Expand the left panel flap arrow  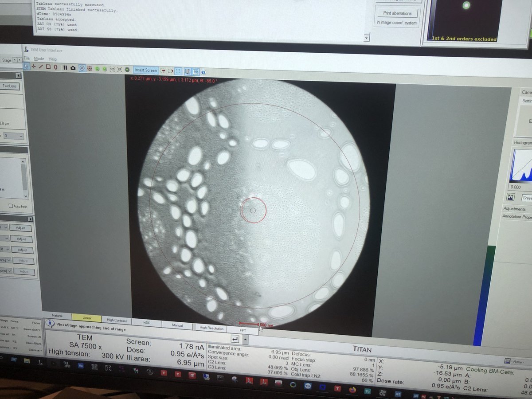pos(31,219)
